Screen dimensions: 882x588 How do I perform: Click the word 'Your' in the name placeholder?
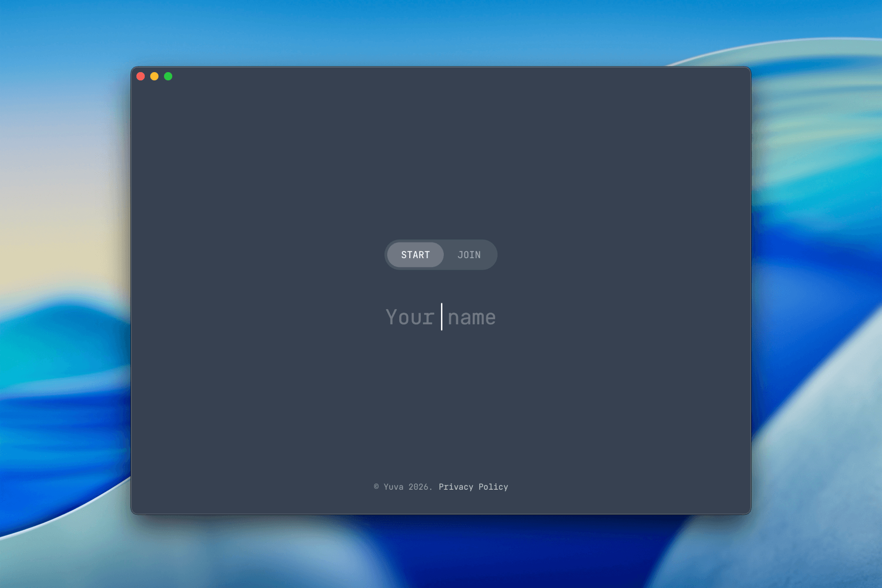(410, 317)
